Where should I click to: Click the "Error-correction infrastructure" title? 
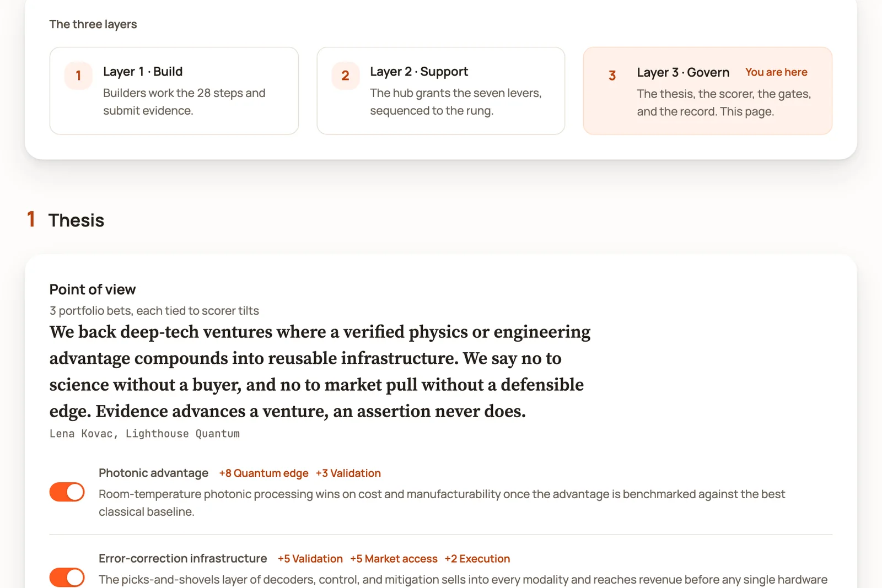coord(182,558)
